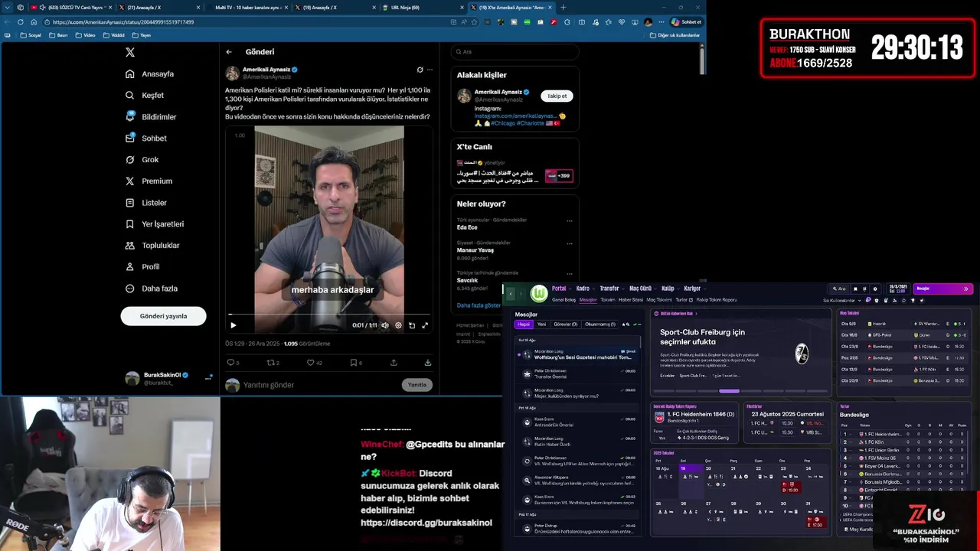This screenshot has width=980, height=551.
Task: Open Grok from the sidebar
Action: pos(142,160)
